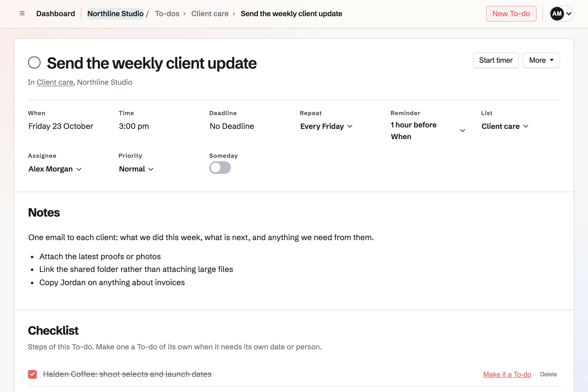This screenshot has height=392, width=588.
Task: Click Make it a To-do link
Action: (x=507, y=374)
